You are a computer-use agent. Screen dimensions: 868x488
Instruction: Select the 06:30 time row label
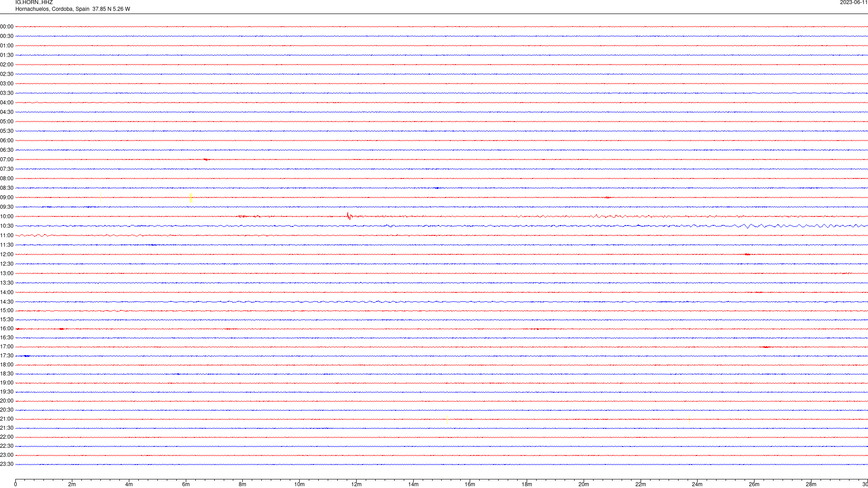7,150
